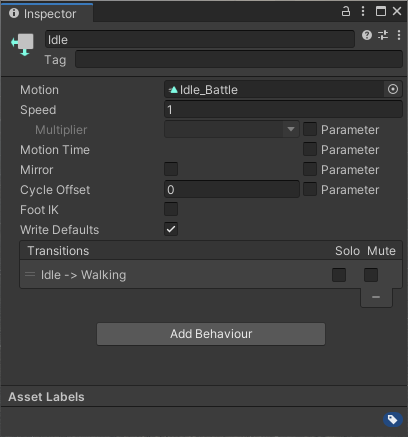Viewport: 408px width, 437px height.
Task: Click the Cycle Offset value field
Action: tap(232, 189)
